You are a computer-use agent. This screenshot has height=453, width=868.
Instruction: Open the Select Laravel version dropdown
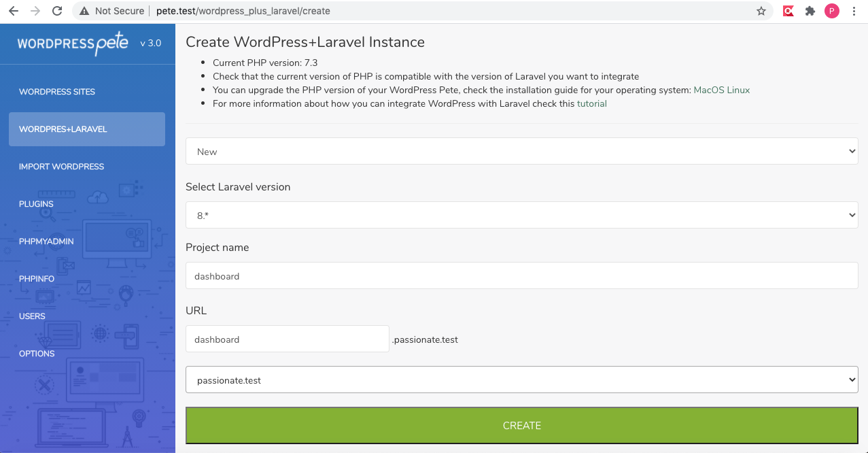coord(522,215)
